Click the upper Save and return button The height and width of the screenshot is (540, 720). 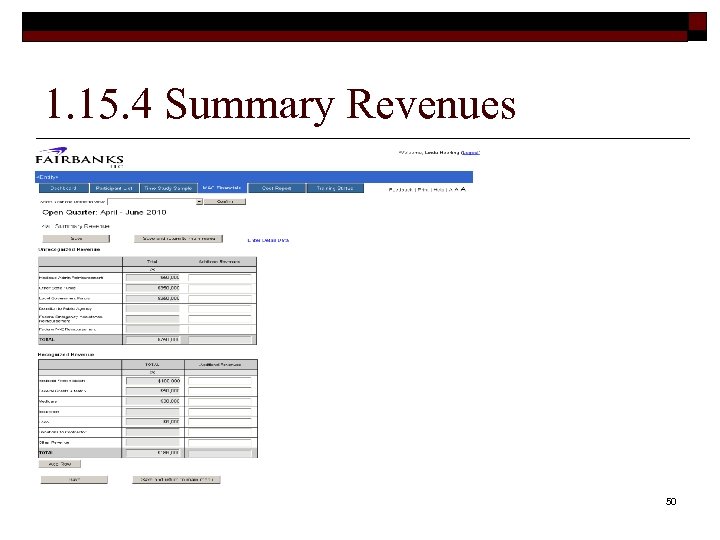179,239
